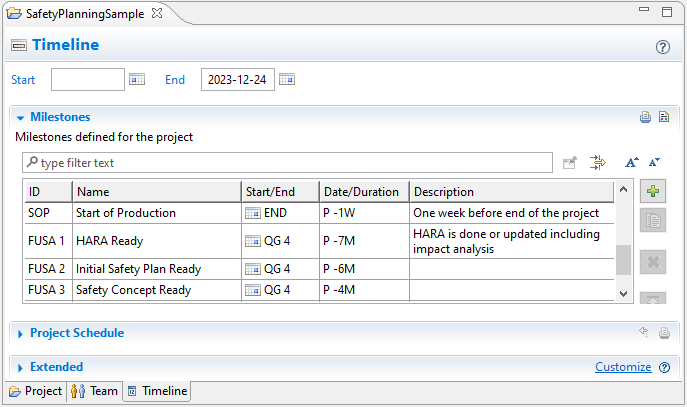Click the Start date input field
Screen dimensions: 687x407
point(88,80)
